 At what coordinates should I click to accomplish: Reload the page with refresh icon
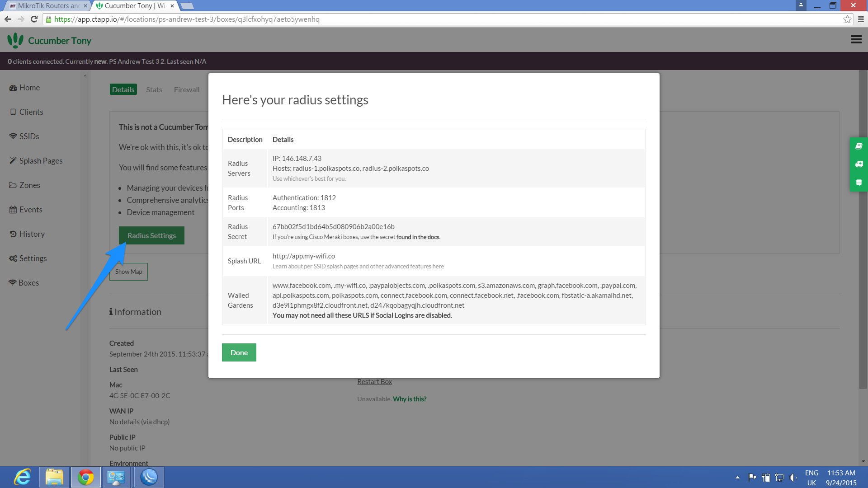coord(34,19)
